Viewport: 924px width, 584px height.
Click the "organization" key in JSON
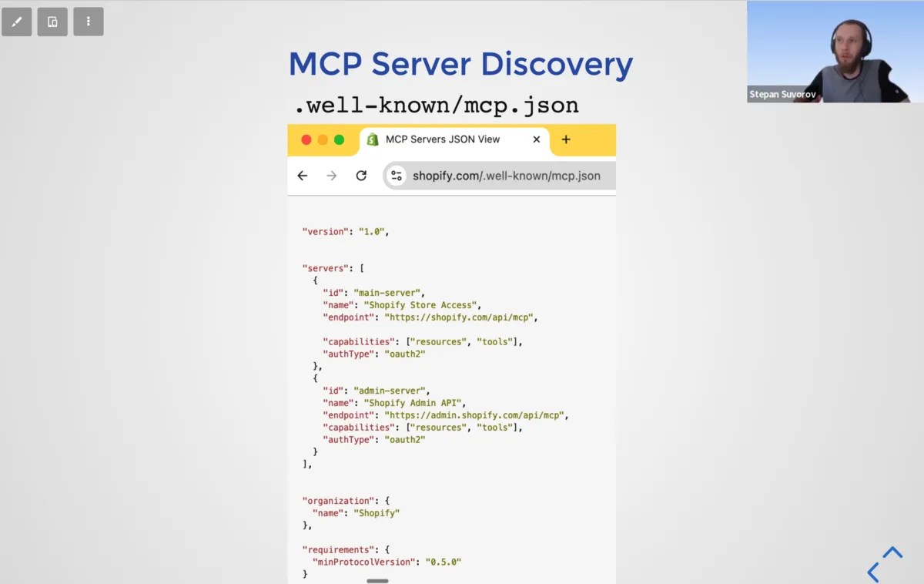[x=338, y=501]
